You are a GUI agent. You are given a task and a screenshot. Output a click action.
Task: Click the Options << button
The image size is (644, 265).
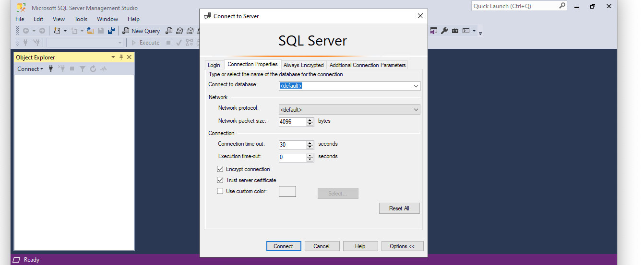click(403, 246)
